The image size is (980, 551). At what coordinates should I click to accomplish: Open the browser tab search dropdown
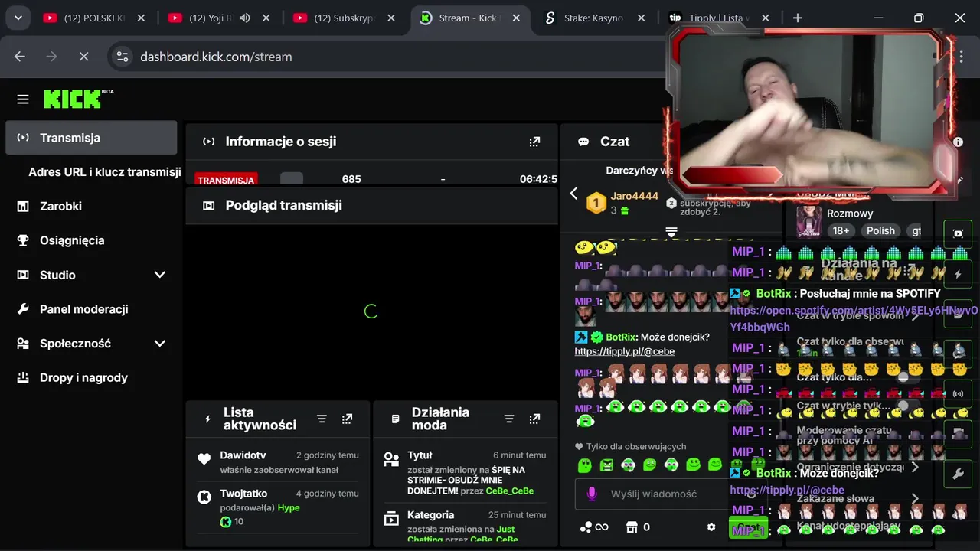18,18
